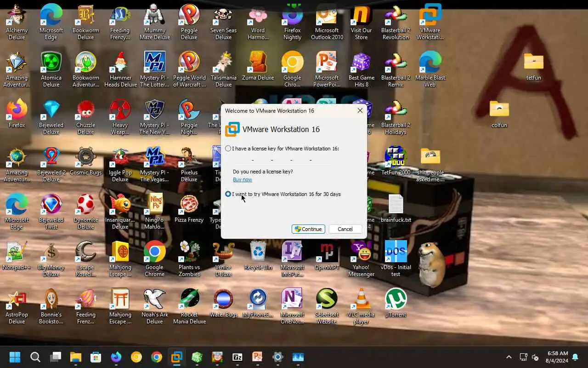This screenshot has width=588, height=368.
Task: Open the Atomica Deluxe shortcut
Action: click(51, 69)
